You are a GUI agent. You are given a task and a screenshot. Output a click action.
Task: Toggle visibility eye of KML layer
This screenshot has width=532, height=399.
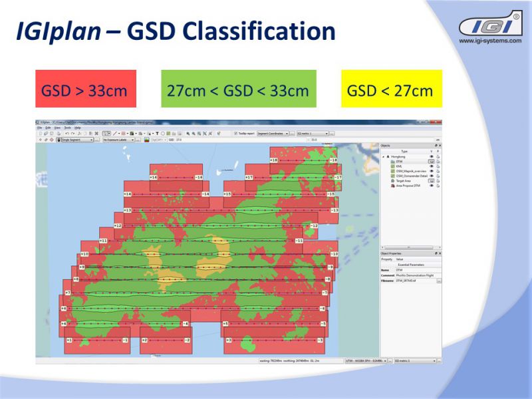(x=431, y=166)
